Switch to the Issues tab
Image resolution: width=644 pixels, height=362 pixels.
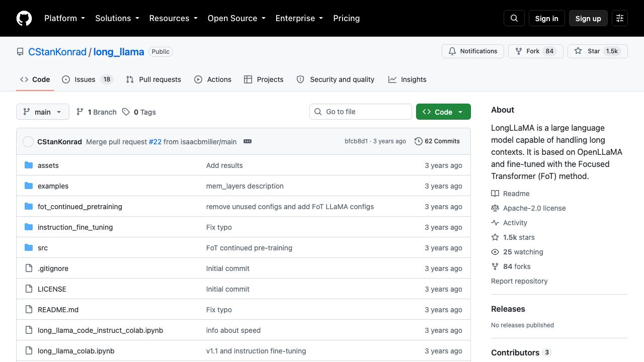click(88, 79)
